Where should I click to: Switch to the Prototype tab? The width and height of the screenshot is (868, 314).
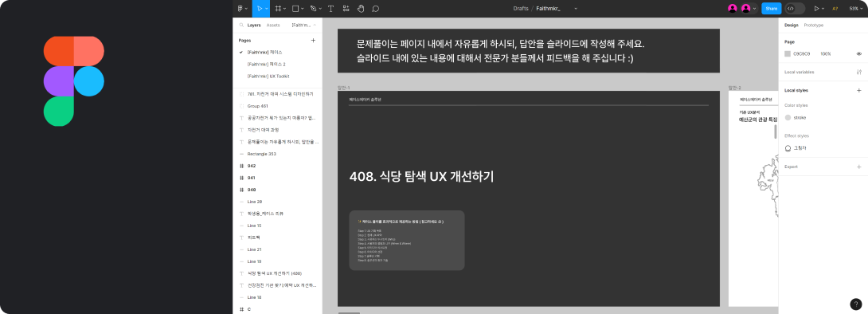point(813,25)
